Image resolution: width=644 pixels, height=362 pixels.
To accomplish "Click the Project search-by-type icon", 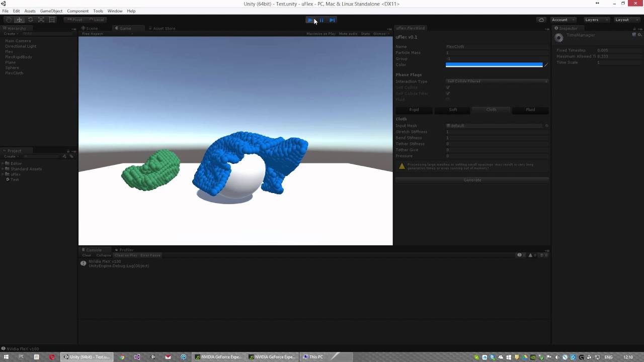I will coord(64,156).
